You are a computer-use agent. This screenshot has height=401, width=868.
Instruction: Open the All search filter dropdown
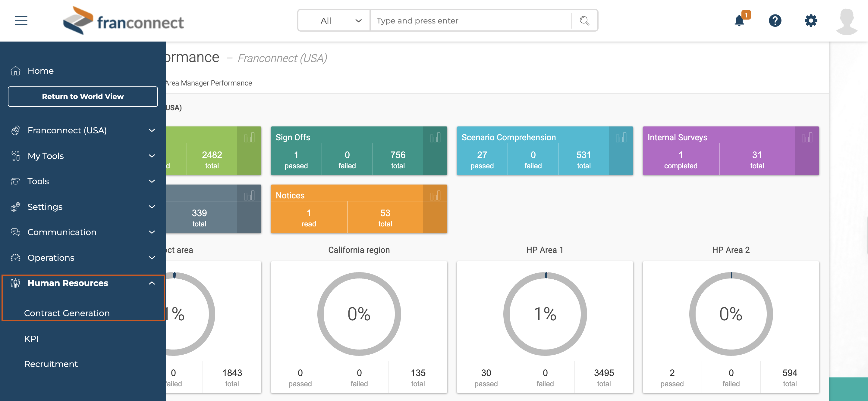coord(334,20)
